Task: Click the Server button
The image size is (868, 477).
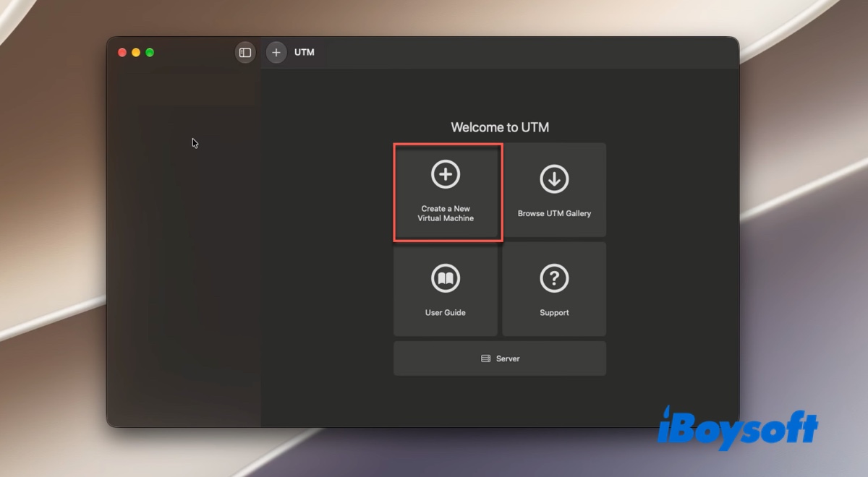Action: [500, 358]
